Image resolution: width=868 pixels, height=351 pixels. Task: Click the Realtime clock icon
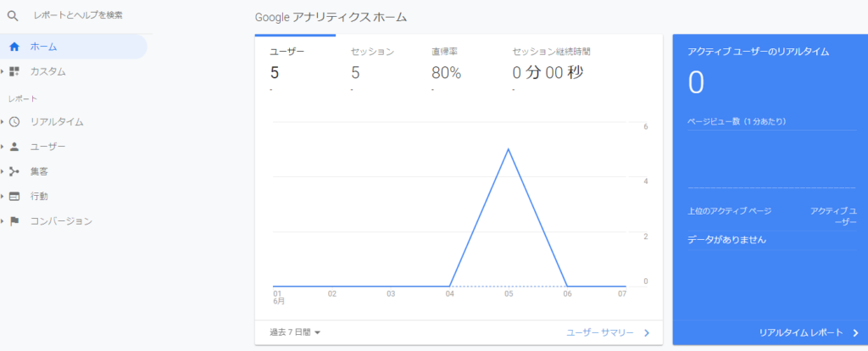14,122
